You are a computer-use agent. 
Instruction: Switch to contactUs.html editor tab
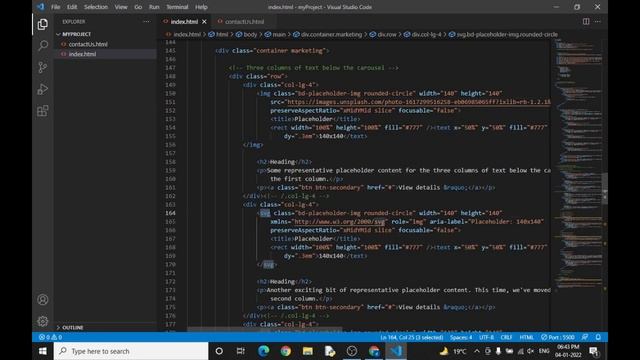[x=244, y=22]
